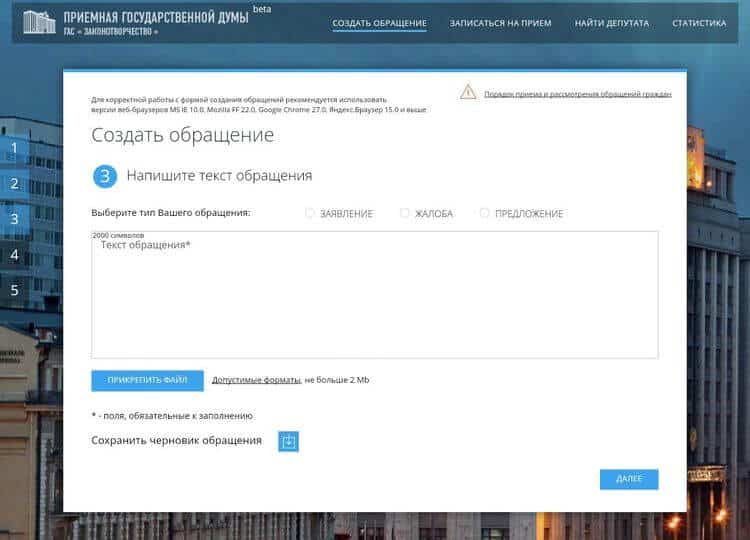Select the ЗАЯВЛЕНИЕ radio option
The height and width of the screenshot is (540, 750).
[310, 213]
